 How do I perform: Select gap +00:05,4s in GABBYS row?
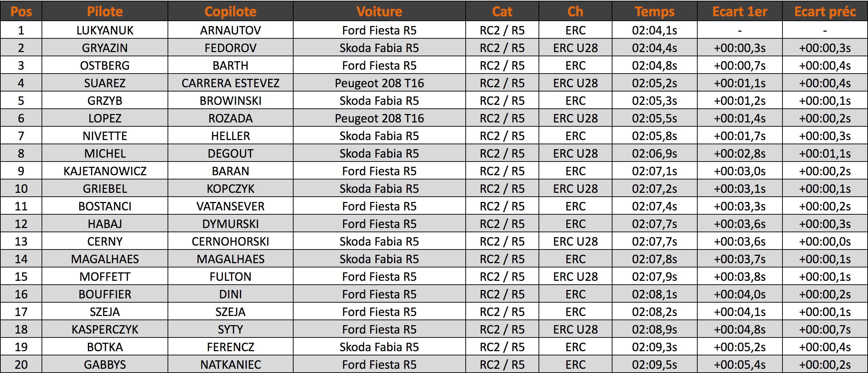(x=740, y=365)
